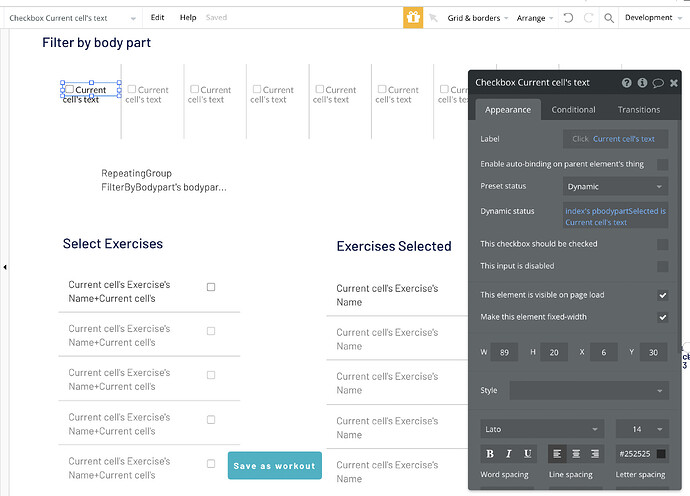Edit the Dynamic status expression
Viewport: 690px width, 496px height.
(x=615, y=215)
